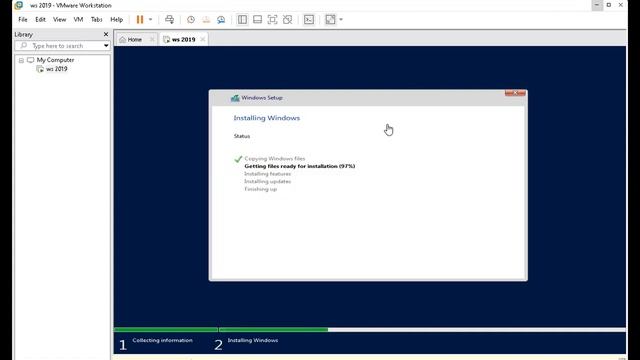
Task: Open the View menu
Action: coord(59,19)
